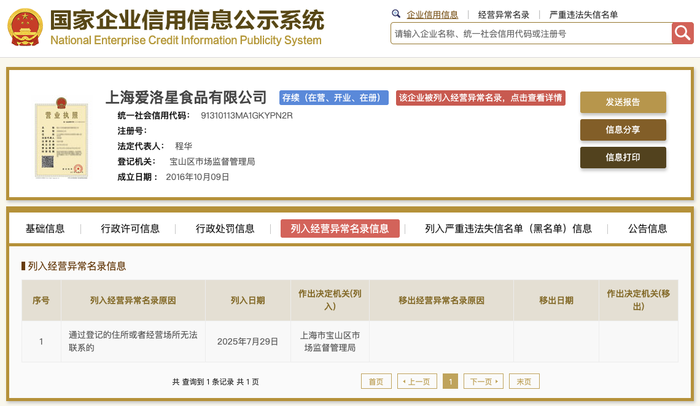
Task: Click the blue 存续 status badge
Action: point(333,98)
